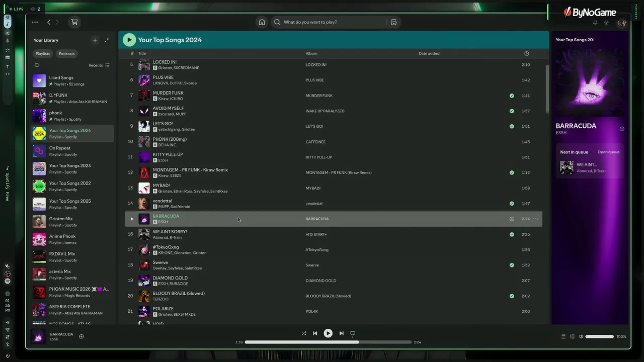The width and height of the screenshot is (644, 362).
Task: Open the user profile avatar
Action: click(622, 23)
